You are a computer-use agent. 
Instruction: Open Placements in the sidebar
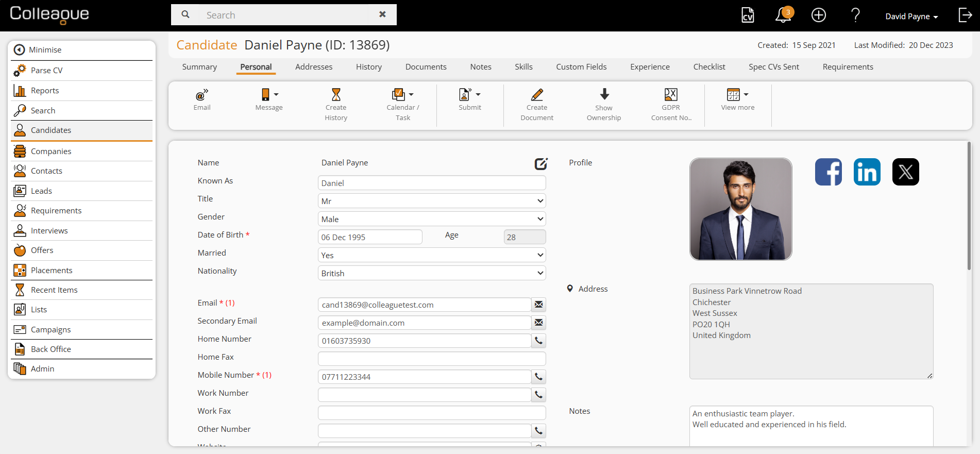pos(52,270)
